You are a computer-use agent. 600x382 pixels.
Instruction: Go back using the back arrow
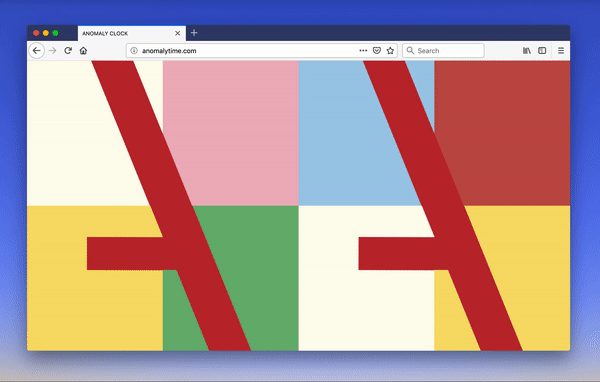tap(37, 51)
